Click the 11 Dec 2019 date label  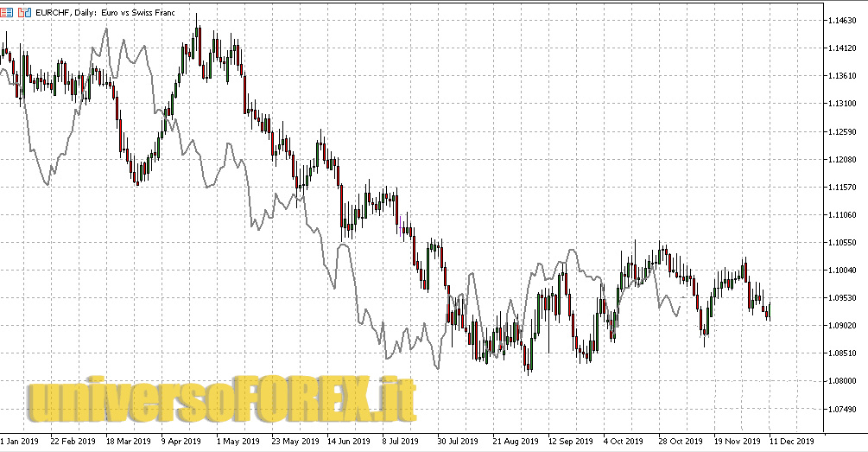click(790, 440)
